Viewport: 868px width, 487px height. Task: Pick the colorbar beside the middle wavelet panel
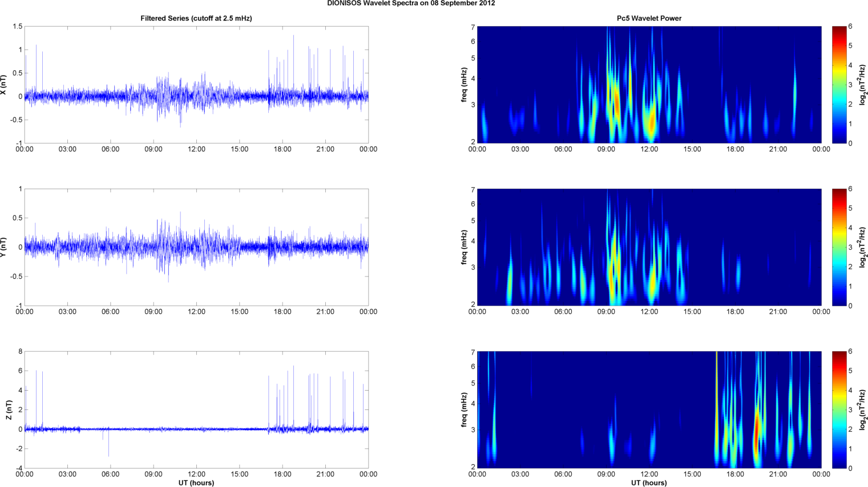pyautogui.click(x=839, y=247)
